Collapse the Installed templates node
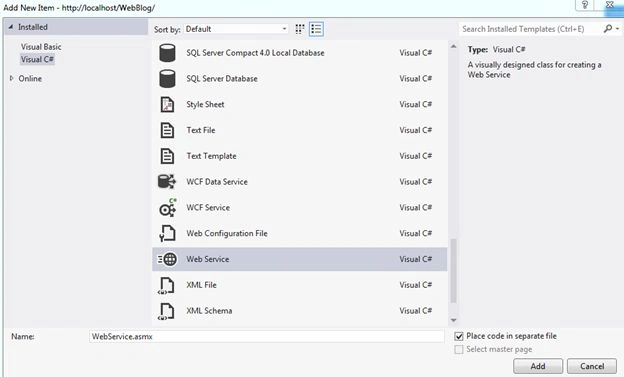 (11, 27)
